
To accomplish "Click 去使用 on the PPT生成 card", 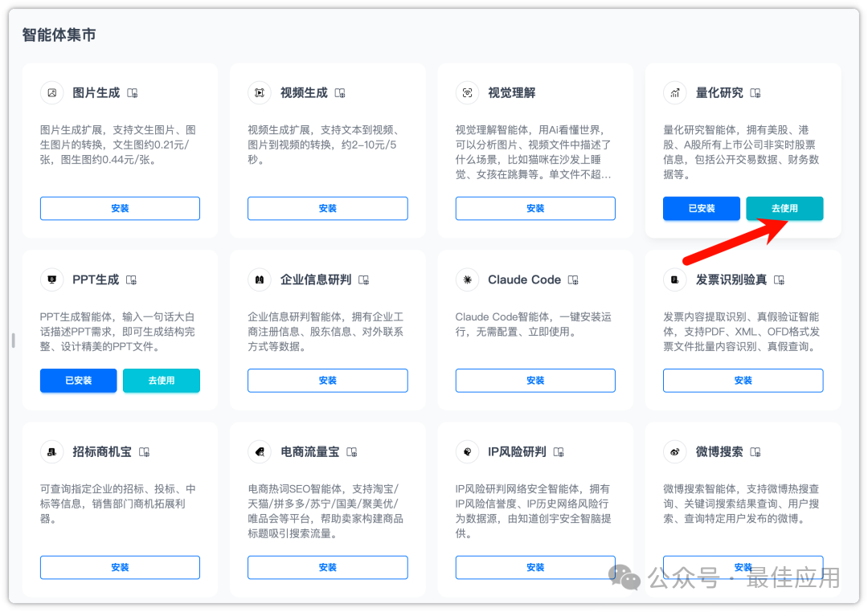I will (162, 381).
